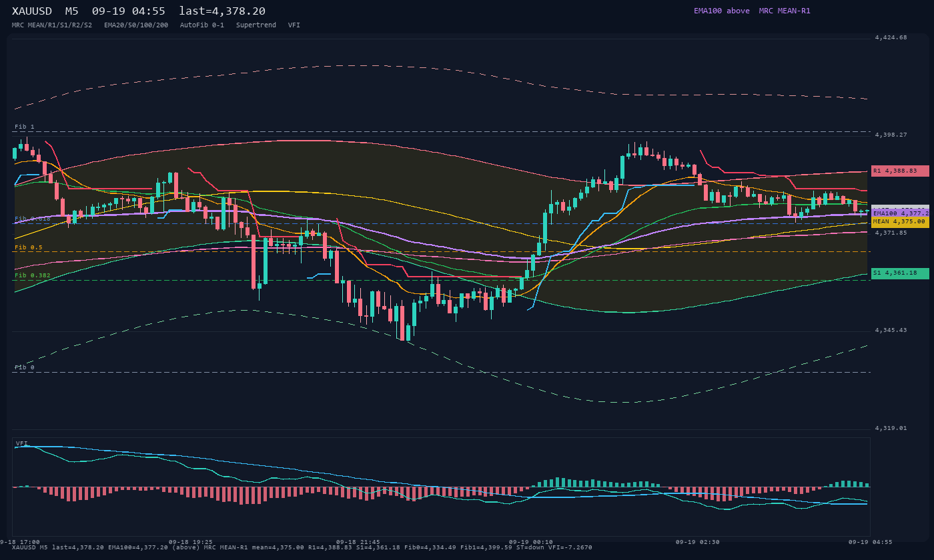Click the "MRC MEAN-R1" zone text at top right
The image size is (934, 560).
tap(785, 11)
